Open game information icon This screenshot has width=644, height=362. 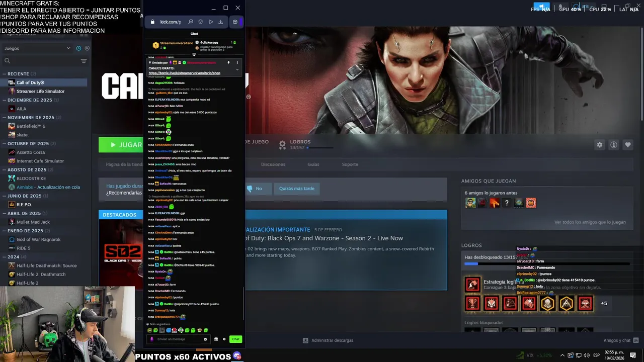614,145
